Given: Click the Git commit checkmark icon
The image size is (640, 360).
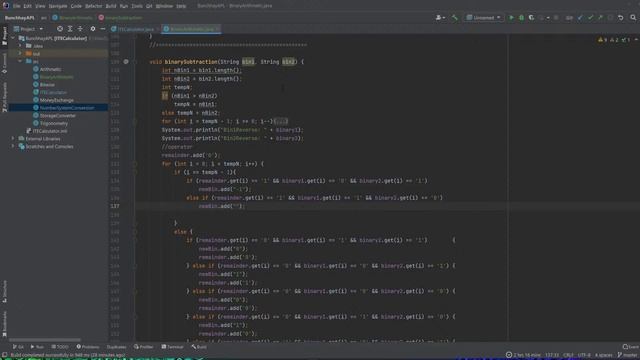Looking at the screenshot, I should click(590, 18).
